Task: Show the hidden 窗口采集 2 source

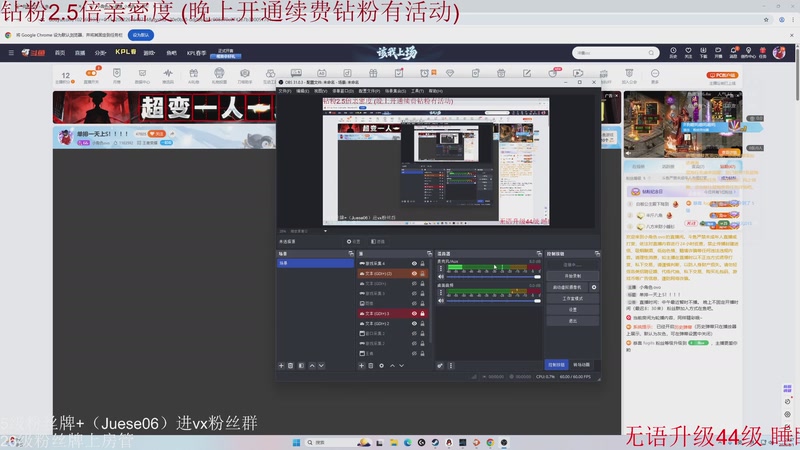Action: [x=414, y=334]
